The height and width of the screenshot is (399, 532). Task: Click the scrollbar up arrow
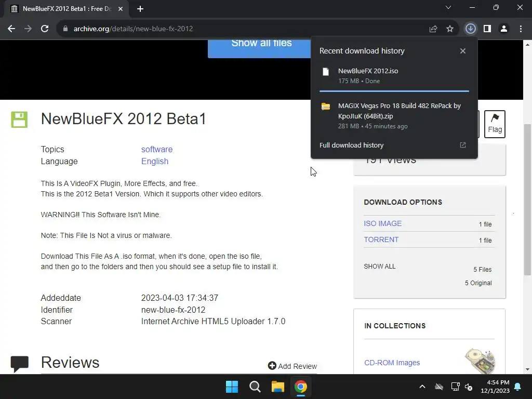[x=528, y=45]
